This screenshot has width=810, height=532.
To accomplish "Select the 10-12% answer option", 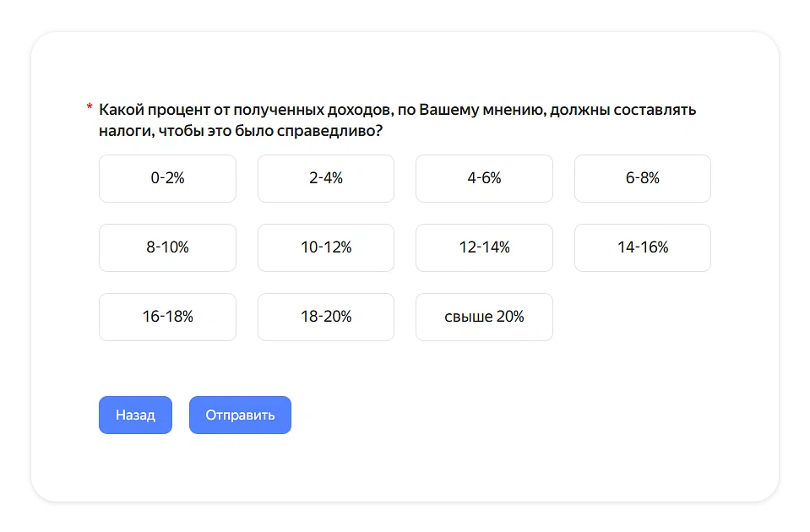I will click(x=325, y=247).
